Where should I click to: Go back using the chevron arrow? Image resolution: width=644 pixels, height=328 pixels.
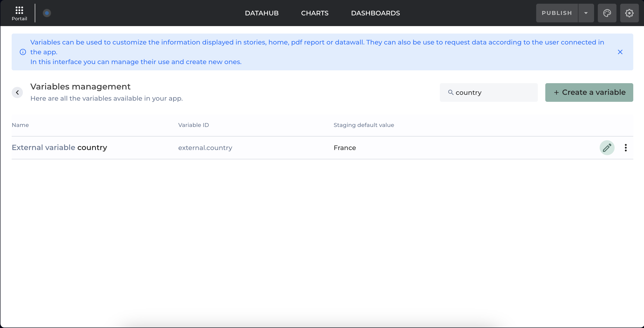coord(17,93)
